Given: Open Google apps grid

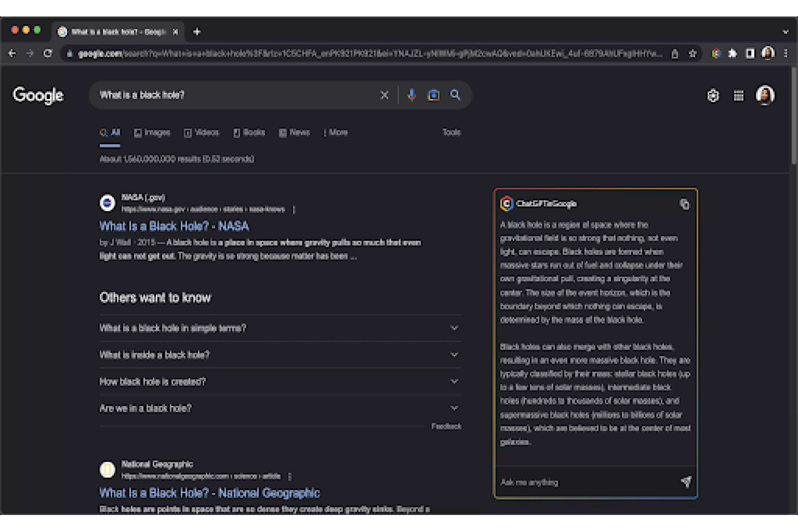Looking at the screenshot, I should point(738,96).
